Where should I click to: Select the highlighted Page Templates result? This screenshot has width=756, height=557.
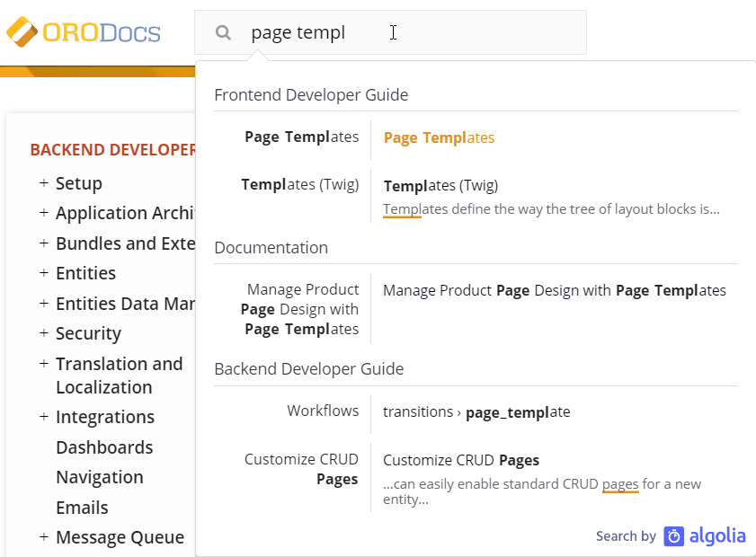pos(439,137)
